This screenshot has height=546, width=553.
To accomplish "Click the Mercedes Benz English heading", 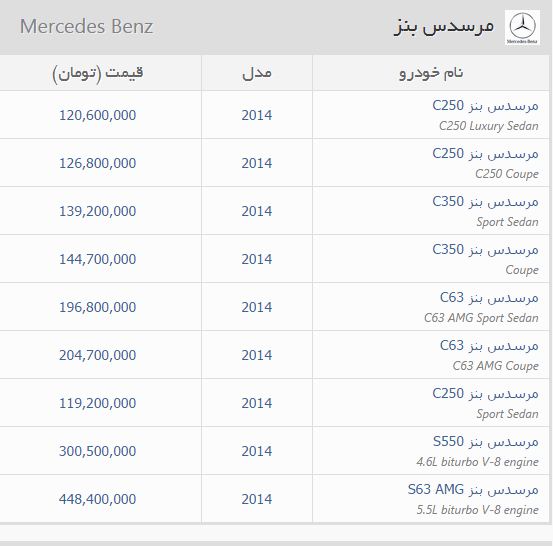I will coord(86,26).
